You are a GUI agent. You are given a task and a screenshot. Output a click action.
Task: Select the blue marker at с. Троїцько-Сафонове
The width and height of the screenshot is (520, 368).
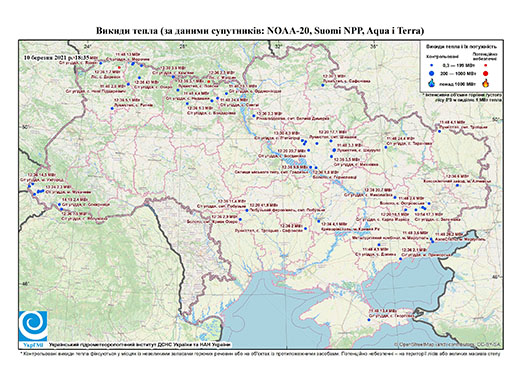pos(305,229)
